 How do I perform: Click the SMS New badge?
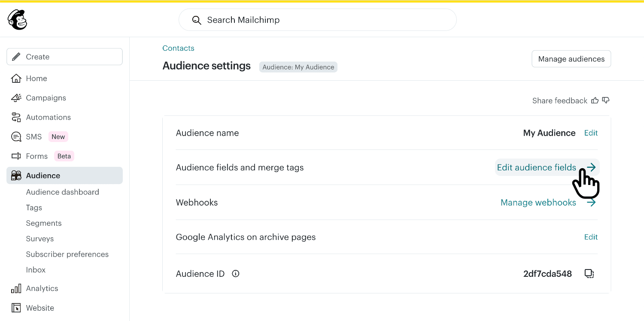coord(58,137)
